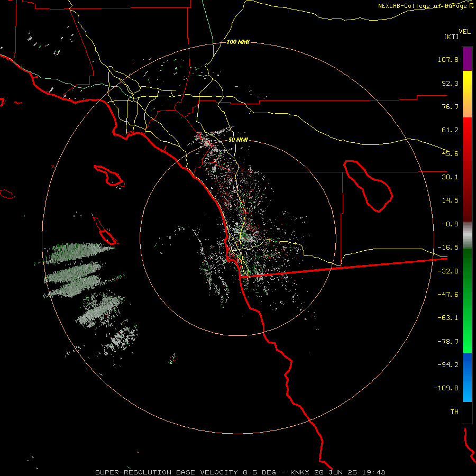Select the -94.2 velocity scale value
This screenshot has height=476, width=476.
point(448,365)
